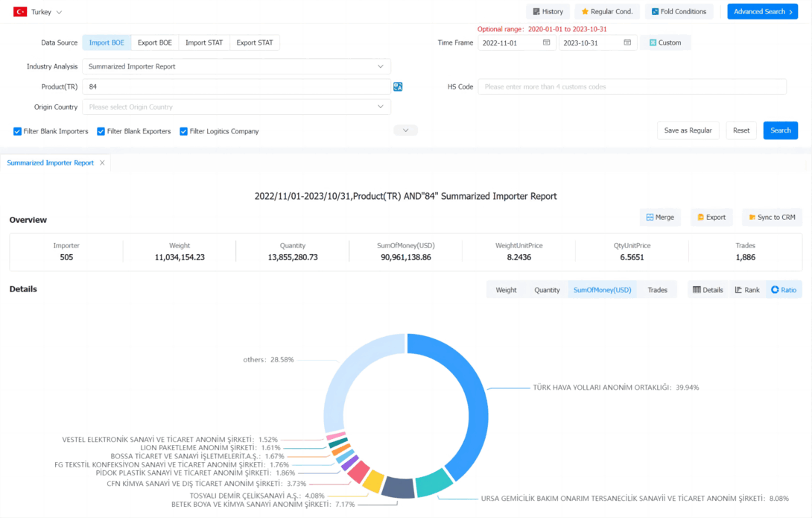Screen dimensions: 812x518
Task: Click the blue Search button
Action: click(x=781, y=130)
